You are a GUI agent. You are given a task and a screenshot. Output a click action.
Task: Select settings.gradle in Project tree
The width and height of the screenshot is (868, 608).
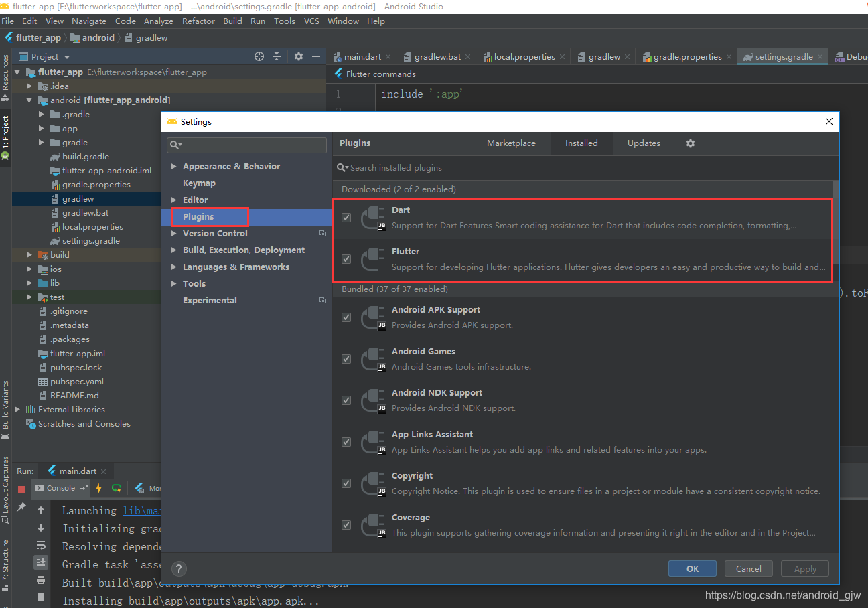(91, 241)
